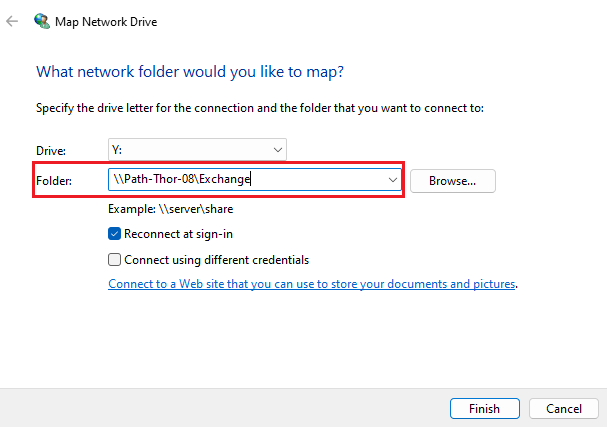The image size is (607, 427).
Task: Click the Map Network Drive title text
Action: (106, 22)
